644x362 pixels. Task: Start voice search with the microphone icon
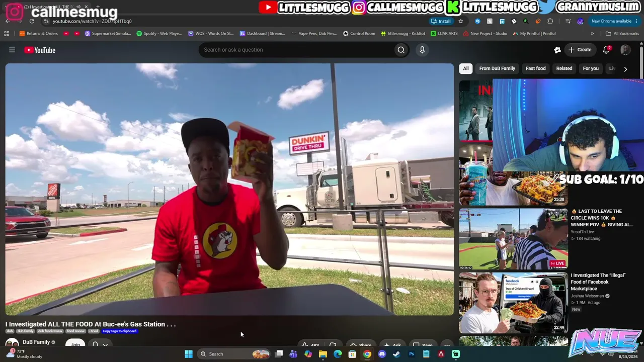422,50
